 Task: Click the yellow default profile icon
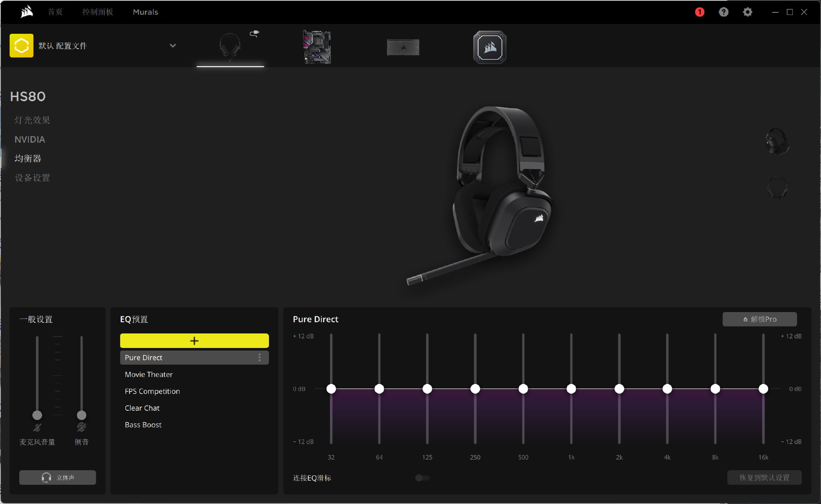click(21, 46)
